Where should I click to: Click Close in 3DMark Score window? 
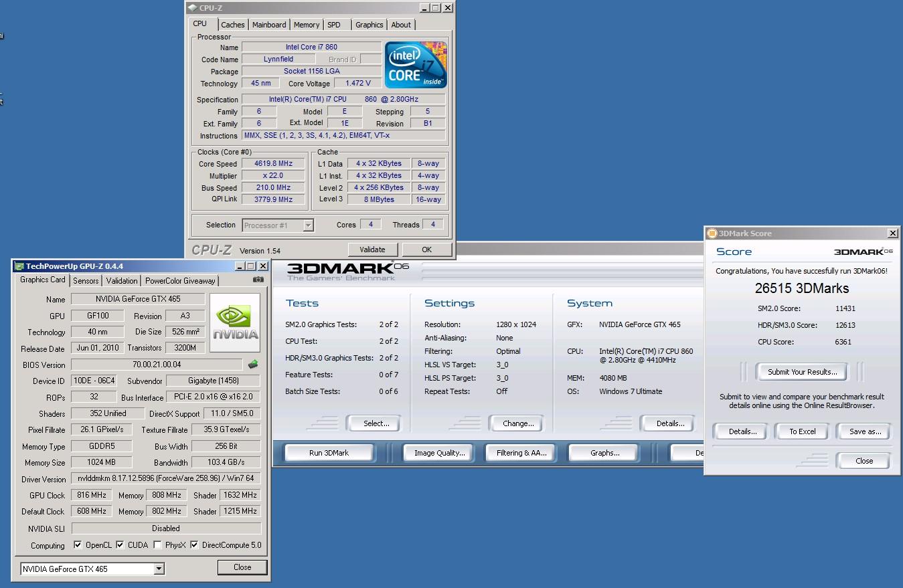pyautogui.click(x=864, y=461)
